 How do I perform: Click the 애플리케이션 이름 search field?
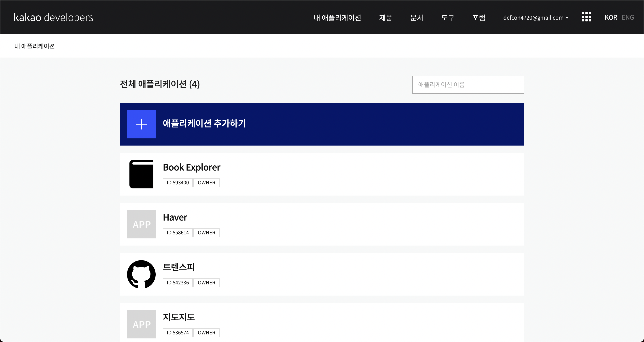pos(468,85)
